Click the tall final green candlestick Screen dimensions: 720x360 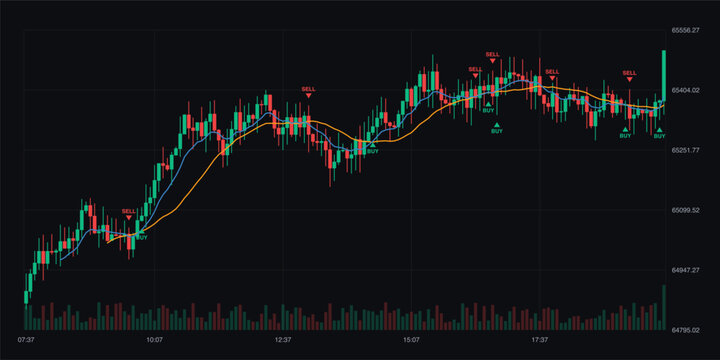click(x=664, y=76)
